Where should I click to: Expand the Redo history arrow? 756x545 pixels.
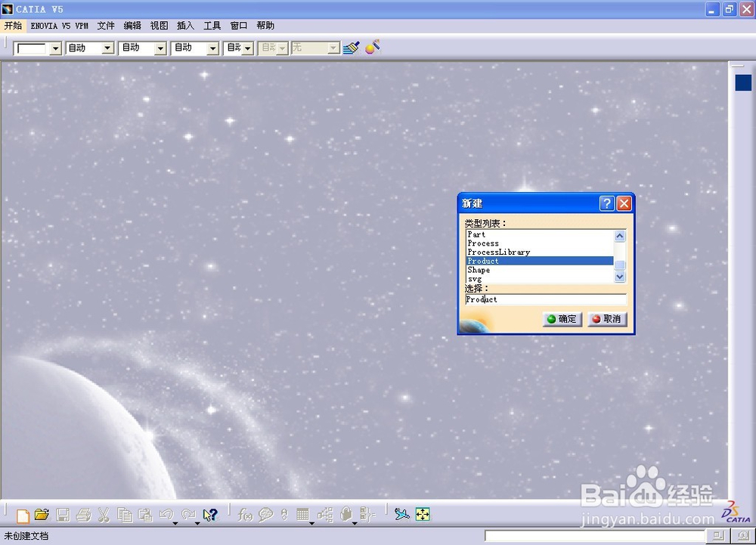[197, 523]
